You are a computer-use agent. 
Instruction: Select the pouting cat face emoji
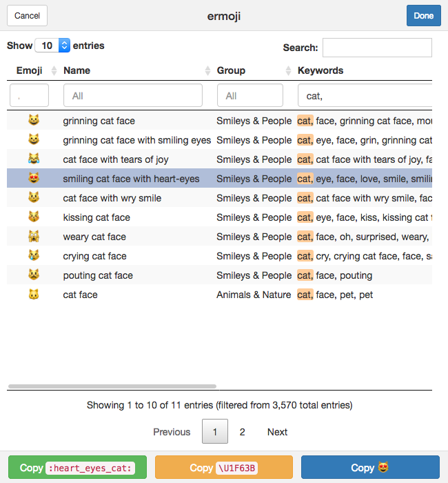(34, 275)
